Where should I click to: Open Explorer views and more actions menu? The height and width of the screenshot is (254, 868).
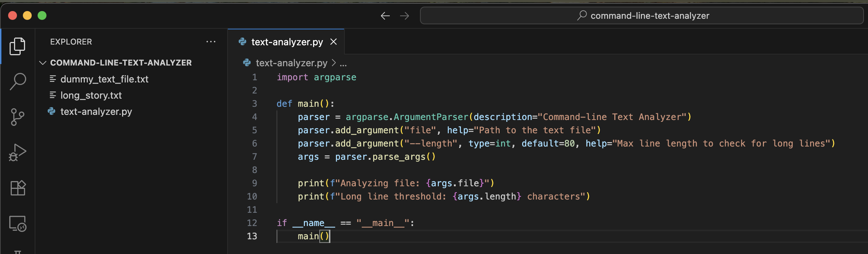pos(211,42)
